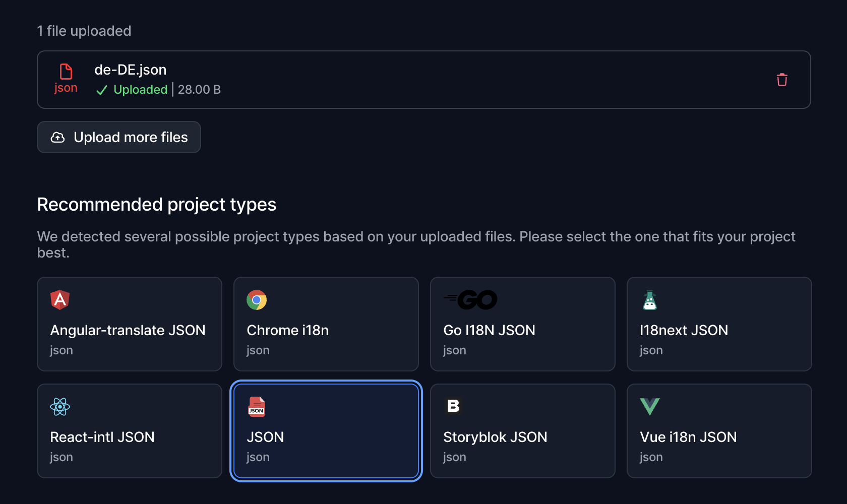This screenshot has width=847, height=504.
Task: Click the green Uploaded status text
Action: (x=141, y=90)
